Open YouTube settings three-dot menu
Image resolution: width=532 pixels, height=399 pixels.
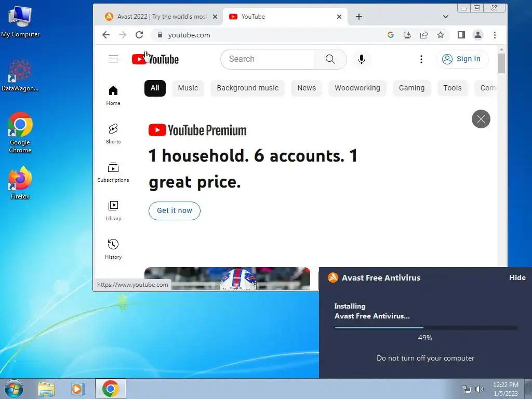(421, 59)
